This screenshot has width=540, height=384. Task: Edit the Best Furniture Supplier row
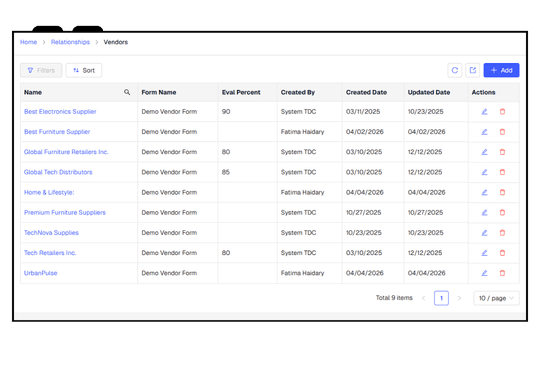point(484,132)
